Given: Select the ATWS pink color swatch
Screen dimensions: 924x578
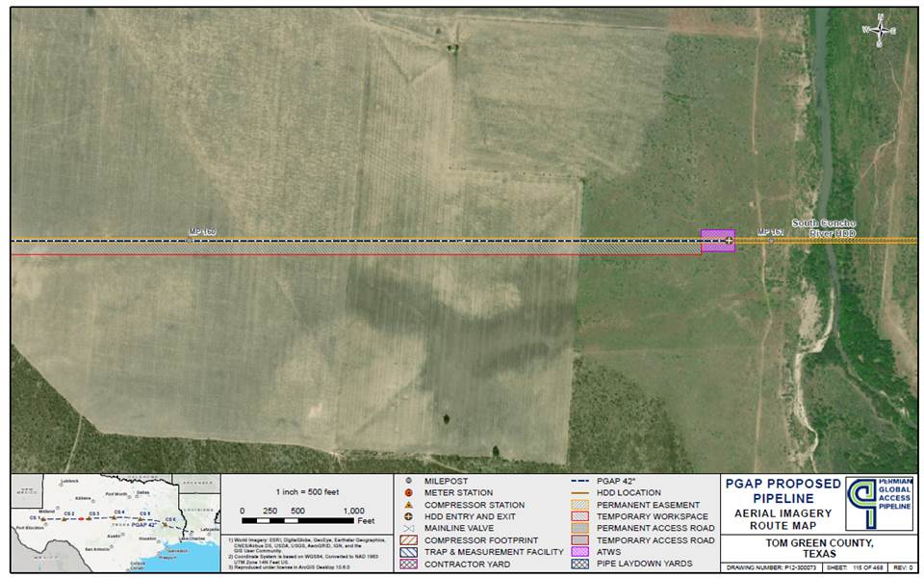Looking at the screenshot, I should pos(579,552).
